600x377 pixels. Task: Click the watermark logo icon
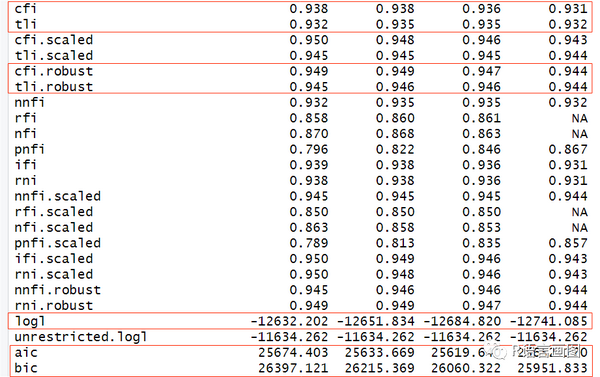pos(496,351)
